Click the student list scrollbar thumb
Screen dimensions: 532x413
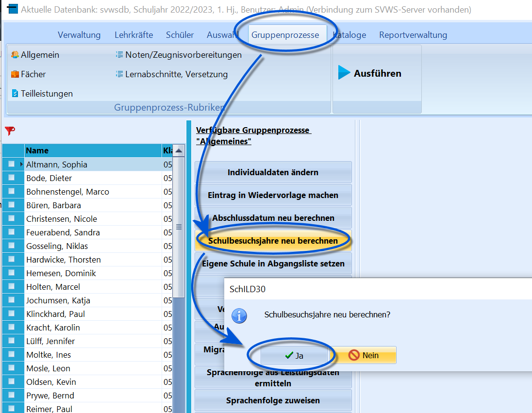pos(179,227)
